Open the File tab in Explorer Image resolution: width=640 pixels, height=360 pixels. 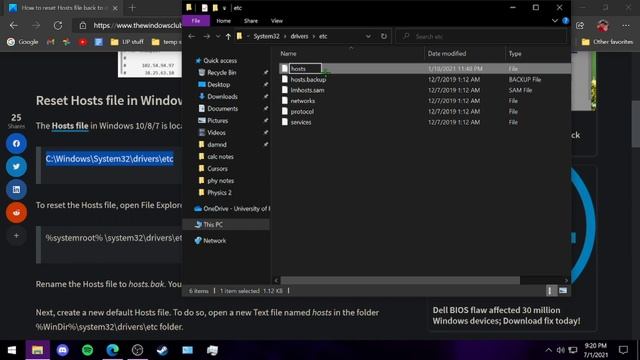click(x=196, y=21)
